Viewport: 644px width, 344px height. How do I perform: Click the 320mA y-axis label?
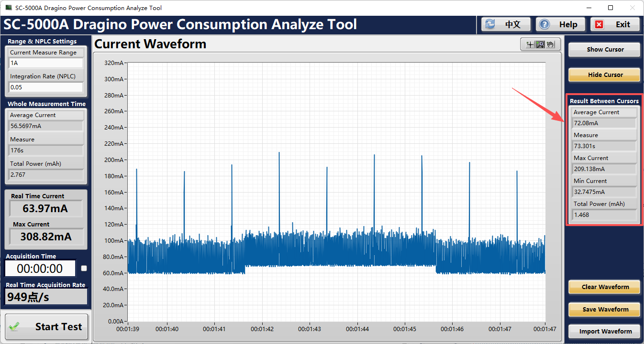pyautogui.click(x=115, y=63)
